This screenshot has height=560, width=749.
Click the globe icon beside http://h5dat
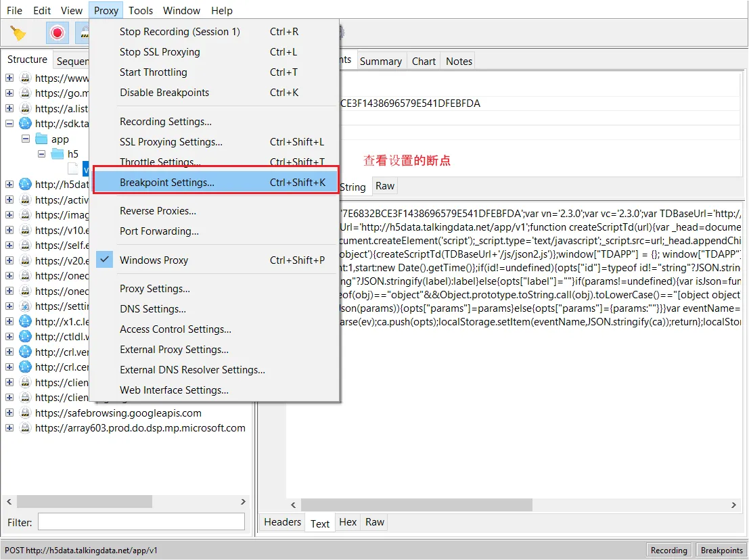pyautogui.click(x=25, y=184)
